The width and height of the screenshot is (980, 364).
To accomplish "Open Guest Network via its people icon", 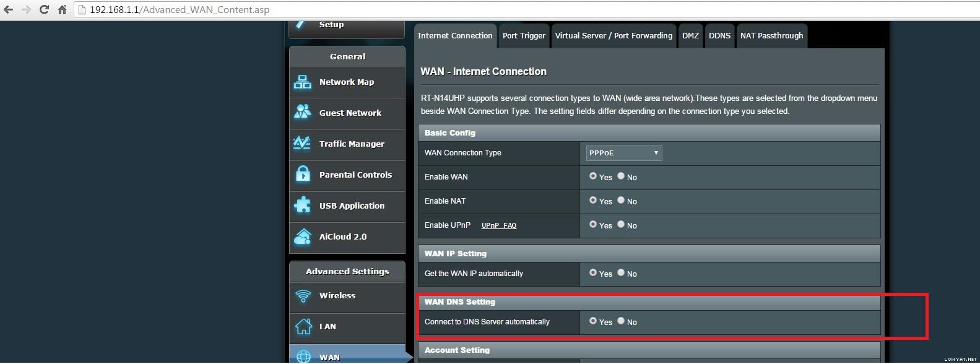I will 303,113.
